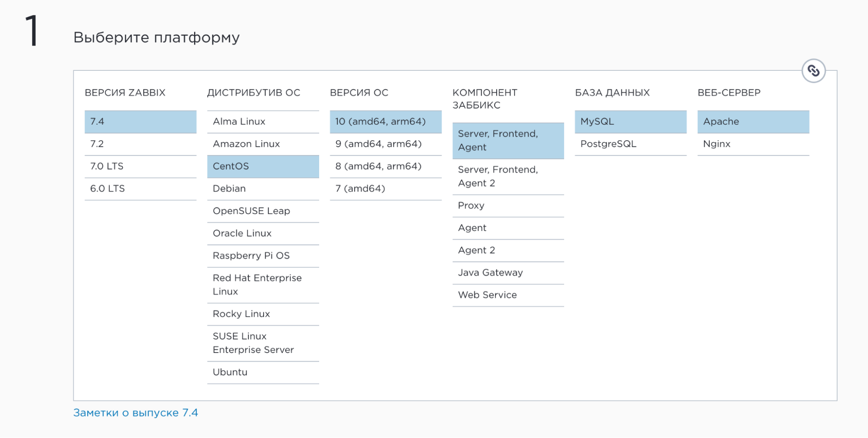Pick the Java Gateway component
Image resolution: width=868 pixels, height=438 pixels.
tap(508, 273)
